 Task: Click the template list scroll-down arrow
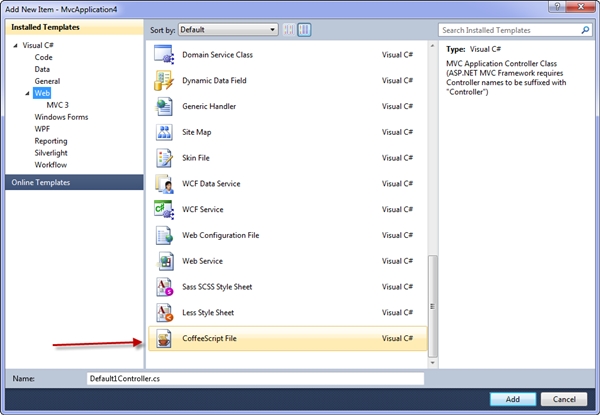432,363
